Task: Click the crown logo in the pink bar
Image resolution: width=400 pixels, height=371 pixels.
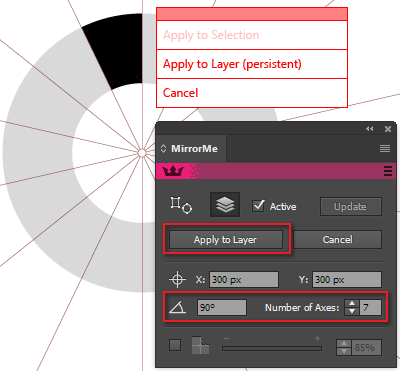Action: tap(173, 171)
